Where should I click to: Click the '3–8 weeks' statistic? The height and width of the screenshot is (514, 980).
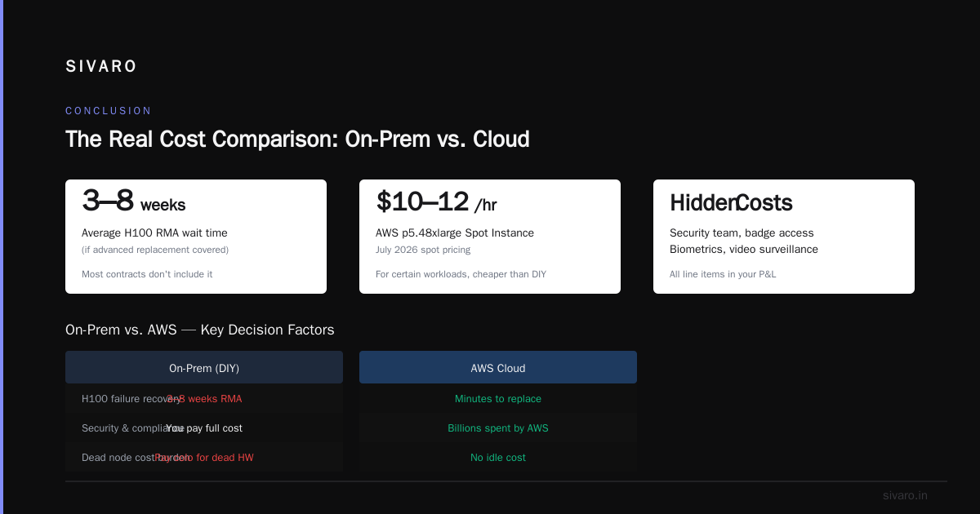pyautogui.click(x=134, y=202)
